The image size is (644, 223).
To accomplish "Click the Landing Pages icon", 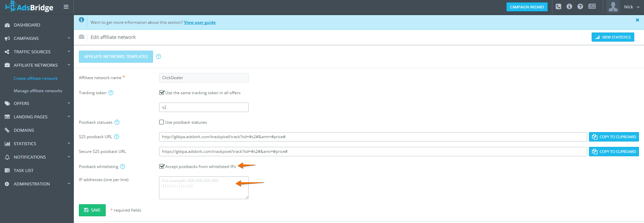I will (7, 117).
